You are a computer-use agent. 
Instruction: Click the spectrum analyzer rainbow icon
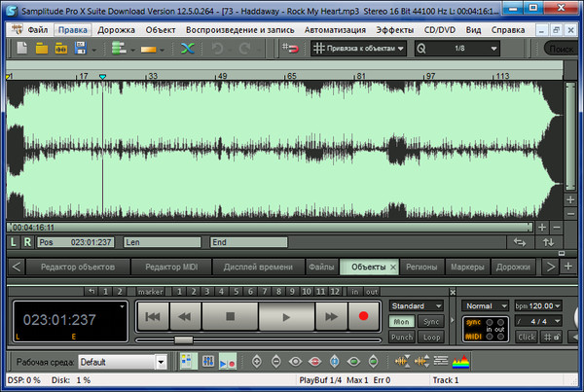click(x=462, y=362)
